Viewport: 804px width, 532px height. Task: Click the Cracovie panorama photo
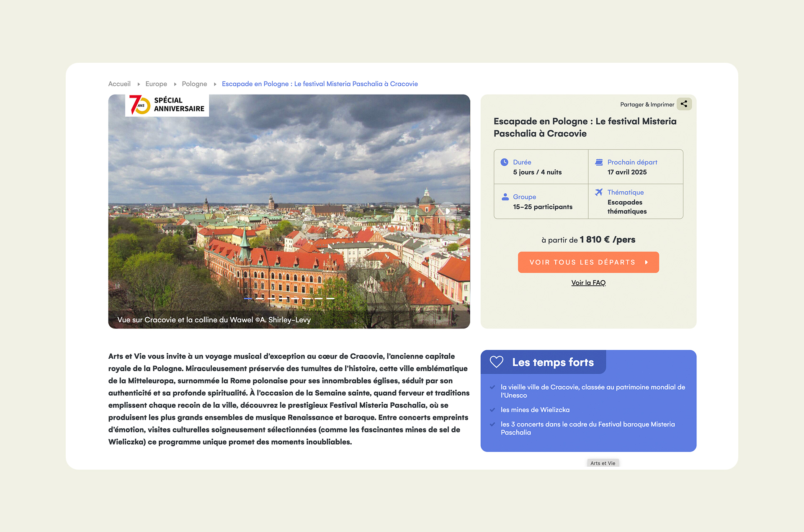[x=289, y=211]
